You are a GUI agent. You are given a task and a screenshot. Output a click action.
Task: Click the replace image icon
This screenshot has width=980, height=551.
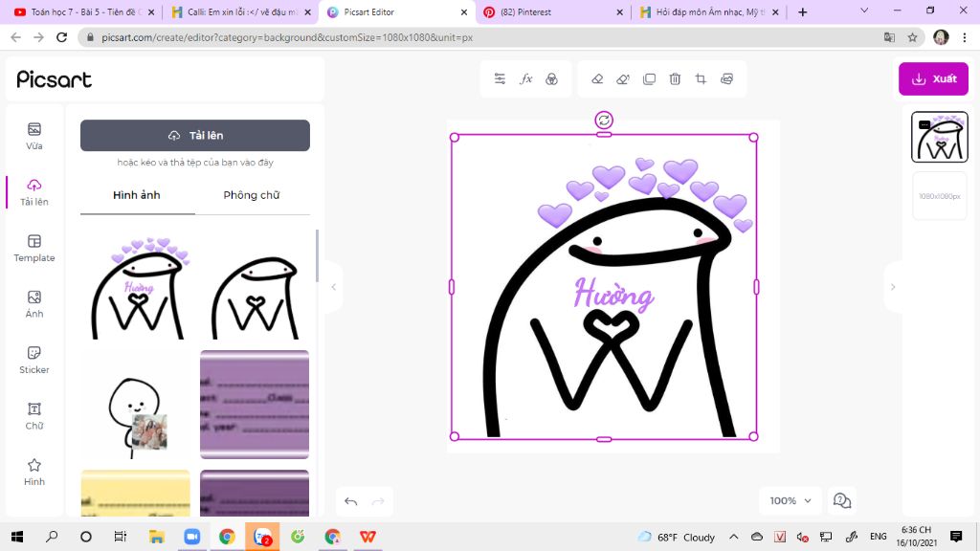click(x=727, y=78)
